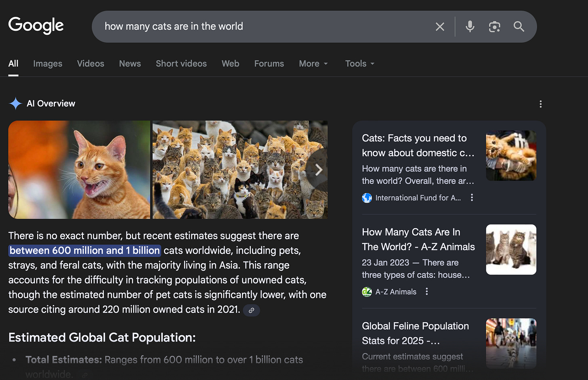The width and height of the screenshot is (588, 380).
Task: Switch to Images tab
Action: [48, 64]
